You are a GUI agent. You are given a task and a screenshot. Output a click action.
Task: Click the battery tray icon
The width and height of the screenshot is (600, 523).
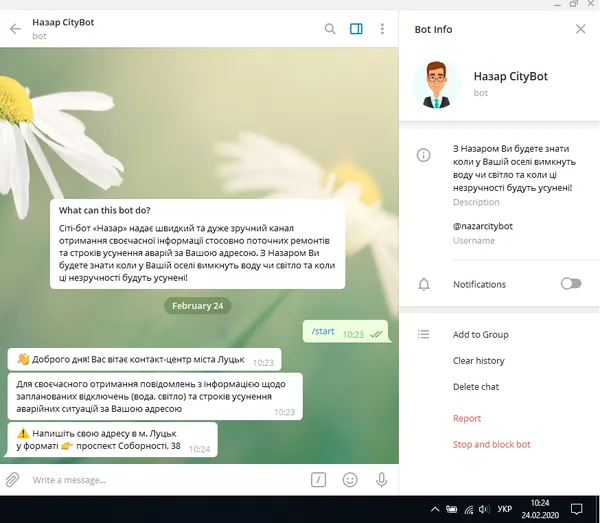tap(452, 509)
